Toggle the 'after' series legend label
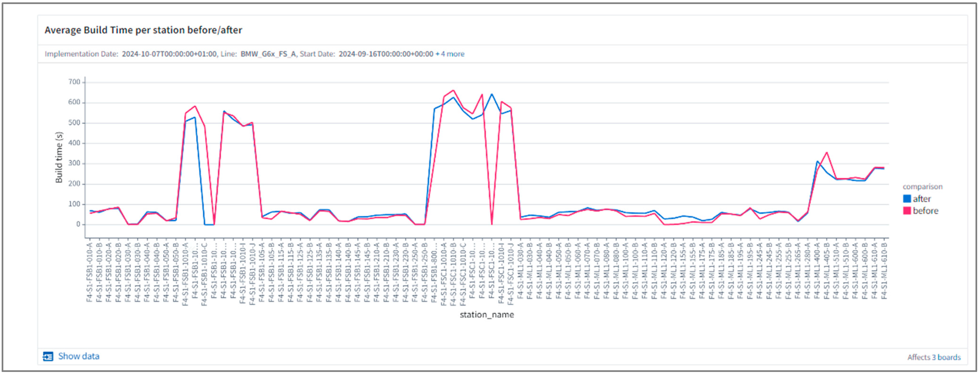This screenshot has width=980, height=375. (x=921, y=199)
